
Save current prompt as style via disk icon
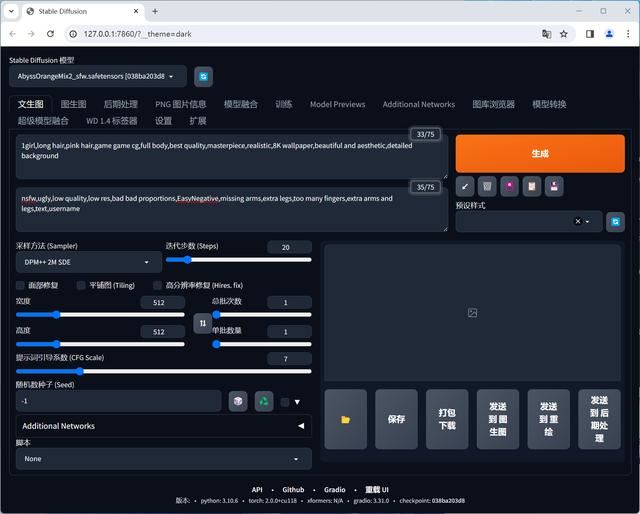point(554,187)
